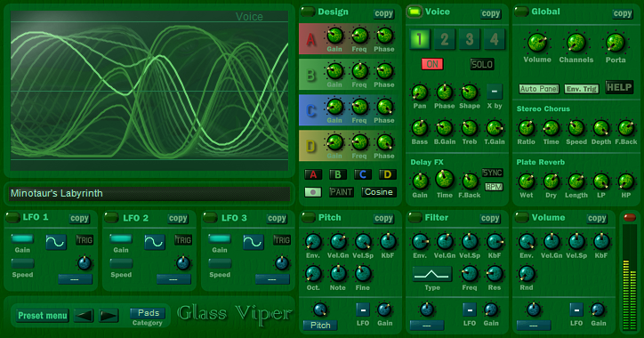Click the green B waveform selector
Screen dimensions: 644x338
click(x=338, y=174)
